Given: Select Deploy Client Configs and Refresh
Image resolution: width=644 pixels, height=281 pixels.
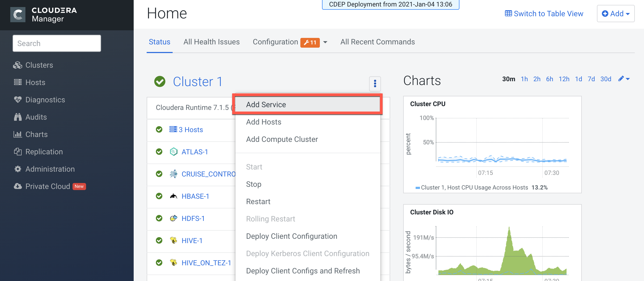Looking at the screenshot, I should (308, 271).
